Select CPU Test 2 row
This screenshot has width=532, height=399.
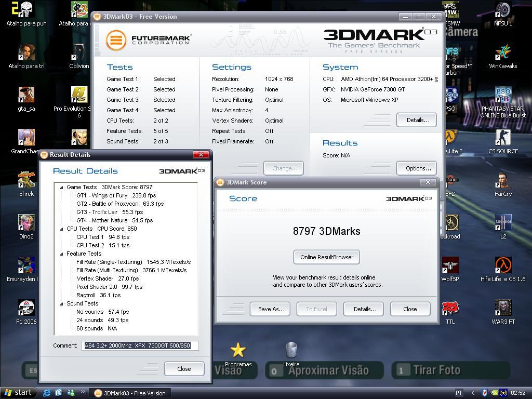coord(103,245)
